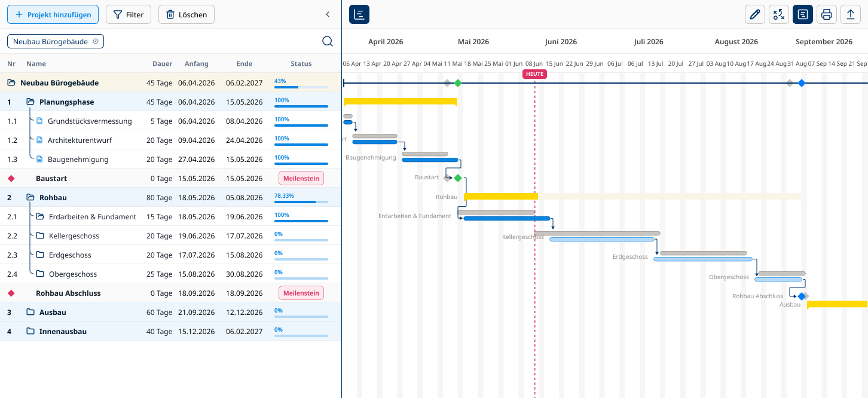The width and height of the screenshot is (868, 398).
Task: Click the 15 Jun week label
Action: pyautogui.click(x=554, y=63)
